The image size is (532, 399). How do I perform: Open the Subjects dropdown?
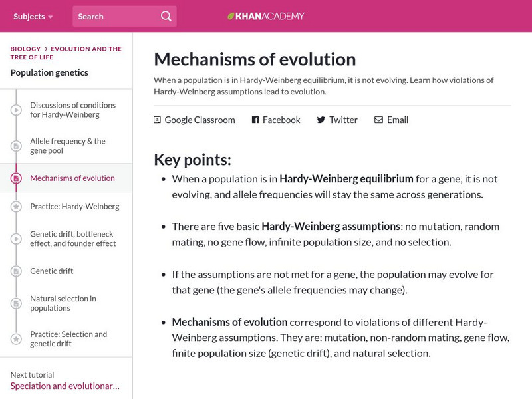28,15
